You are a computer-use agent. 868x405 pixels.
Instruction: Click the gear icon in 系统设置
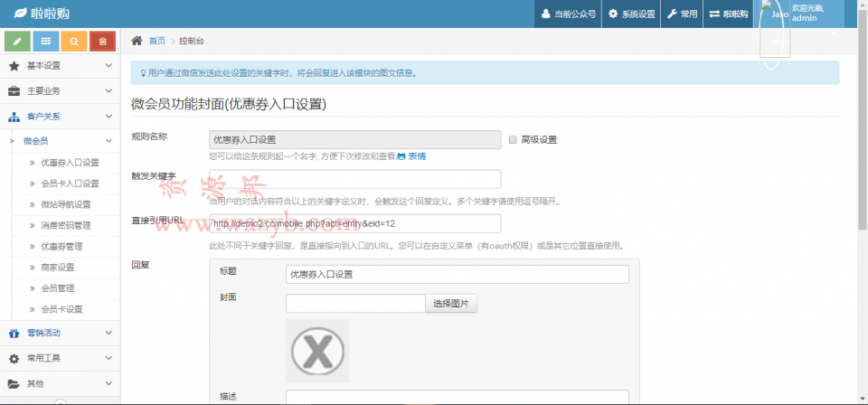click(613, 14)
